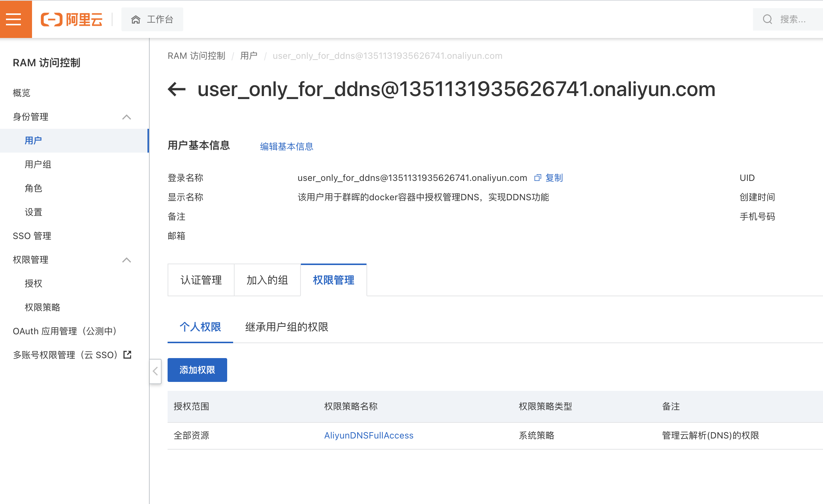Click external link icon for 多账号权限管理

(127, 354)
